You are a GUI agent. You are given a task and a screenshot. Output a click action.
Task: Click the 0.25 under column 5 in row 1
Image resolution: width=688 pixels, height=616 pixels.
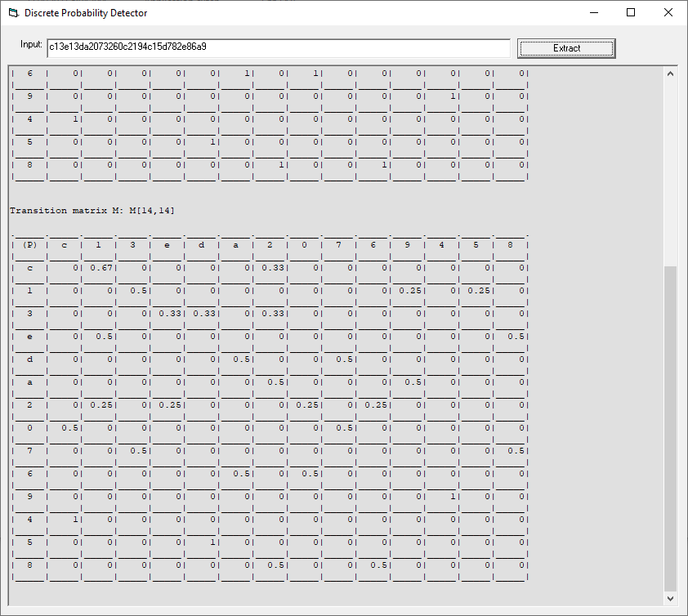tap(479, 291)
